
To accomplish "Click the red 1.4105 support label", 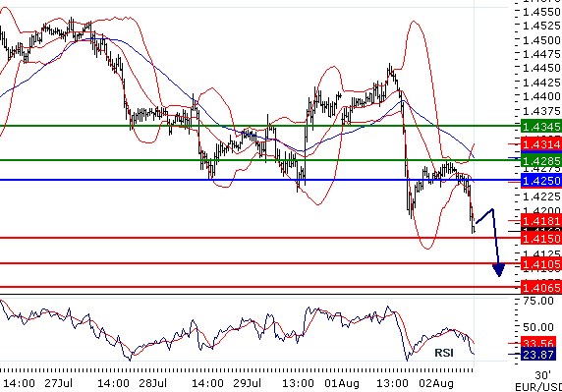I will point(540,264).
